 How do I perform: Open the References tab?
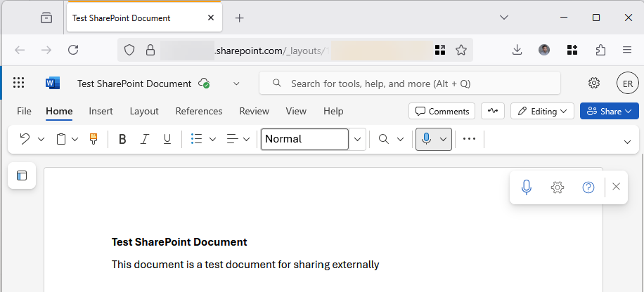click(199, 111)
